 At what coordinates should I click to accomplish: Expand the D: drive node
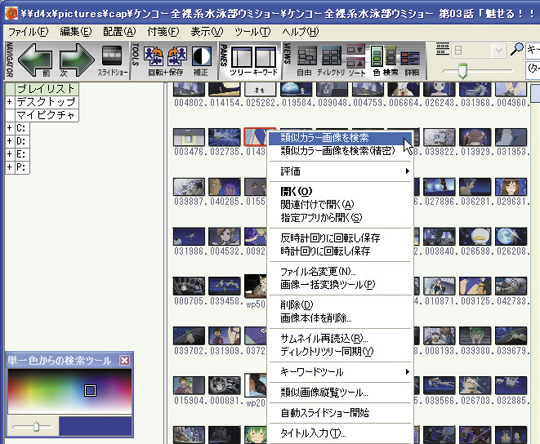(x=10, y=141)
